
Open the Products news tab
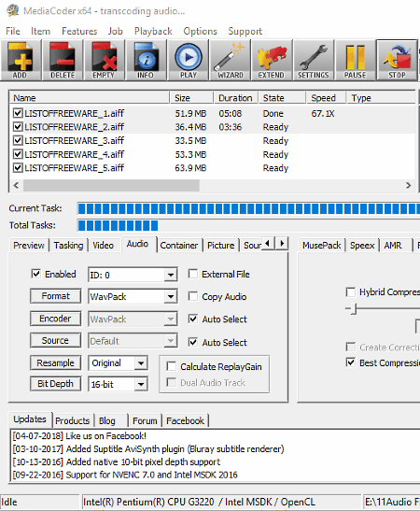(72, 420)
